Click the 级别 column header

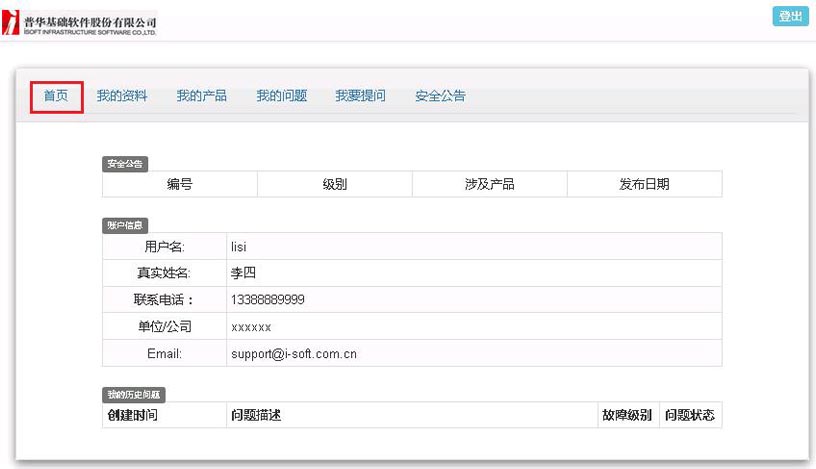335,184
